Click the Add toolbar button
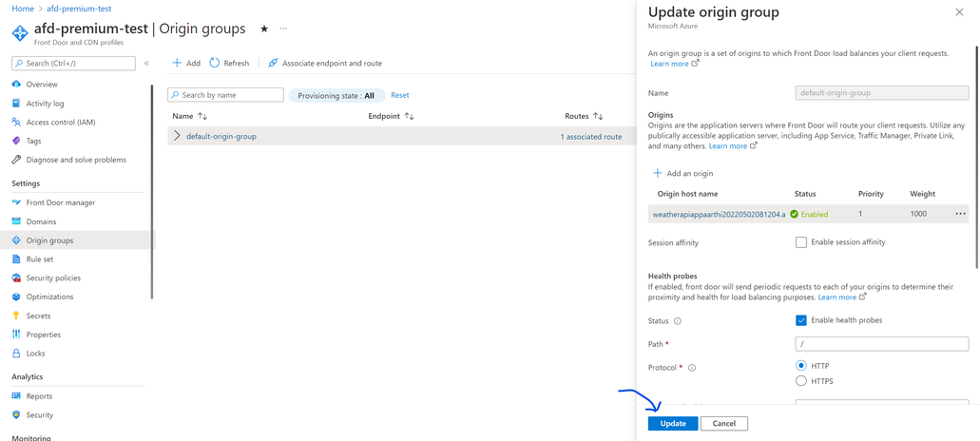 [x=186, y=63]
